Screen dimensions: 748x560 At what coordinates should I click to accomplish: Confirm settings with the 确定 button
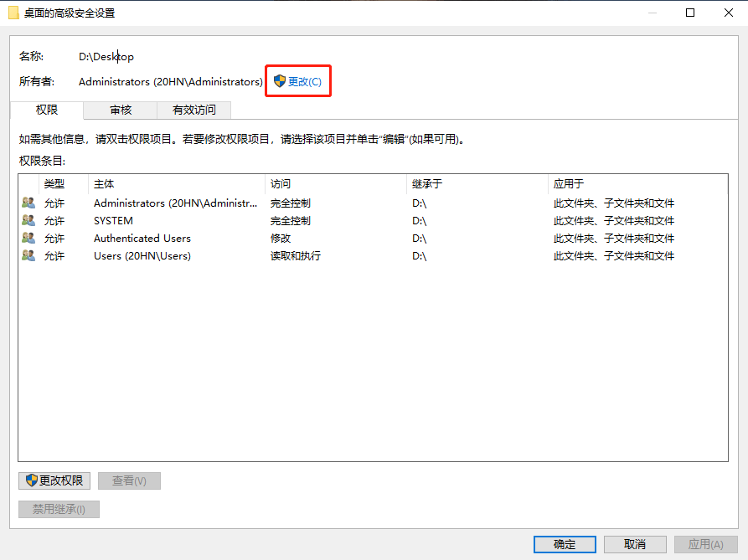(565, 543)
